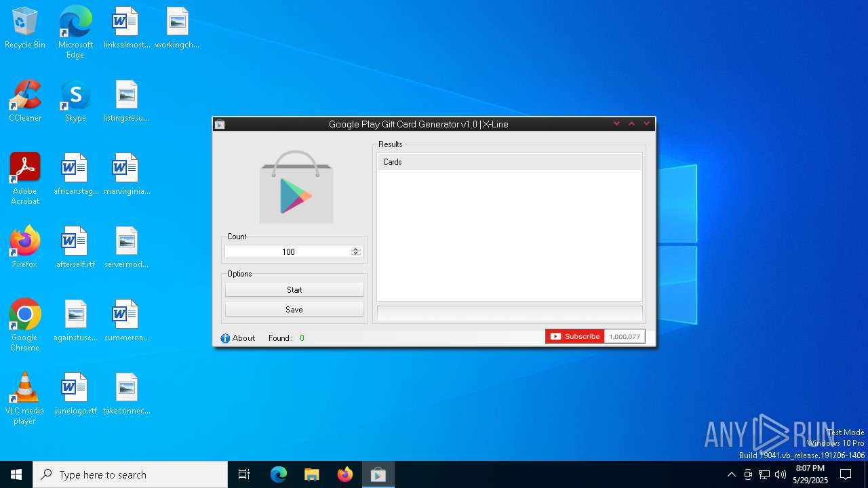Open the Windows Start menu
The height and width of the screenshot is (488, 868).
click(16, 474)
